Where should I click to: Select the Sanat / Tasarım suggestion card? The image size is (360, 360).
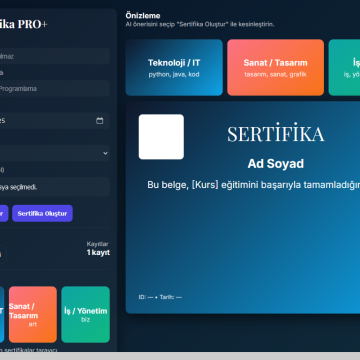tap(275, 67)
